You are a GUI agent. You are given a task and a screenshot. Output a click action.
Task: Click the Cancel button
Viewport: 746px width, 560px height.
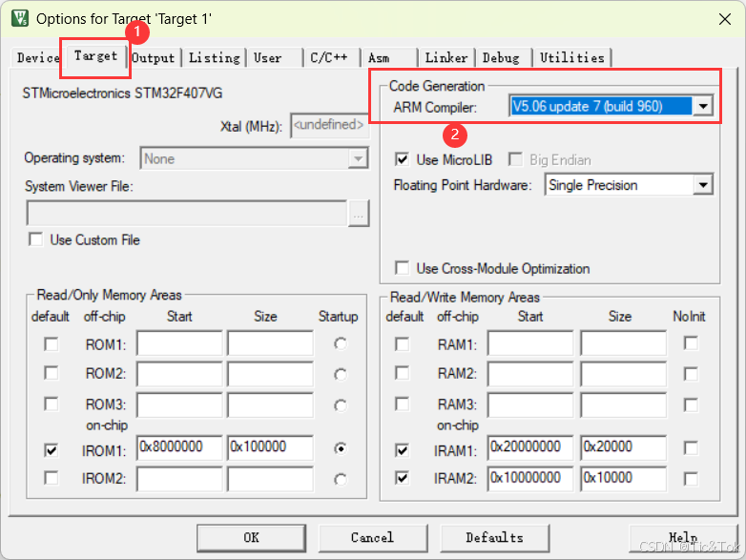click(x=373, y=538)
